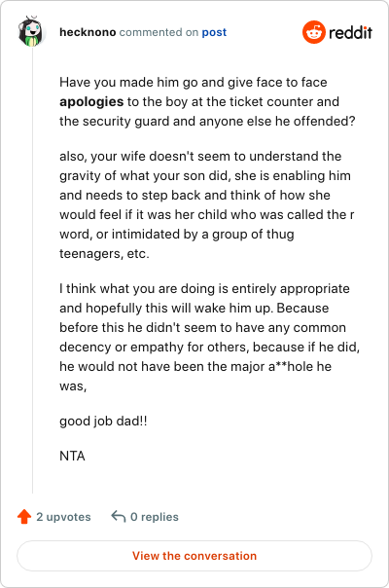Click the paragraph beginning "also, your wife"
The height and width of the screenshot is (588, 389).
[207, 204]
